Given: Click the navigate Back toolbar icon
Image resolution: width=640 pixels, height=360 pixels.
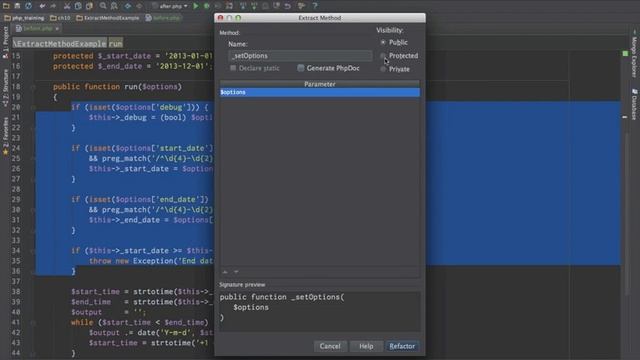Looking at the screenshot, I should click(x=128, y=6).
